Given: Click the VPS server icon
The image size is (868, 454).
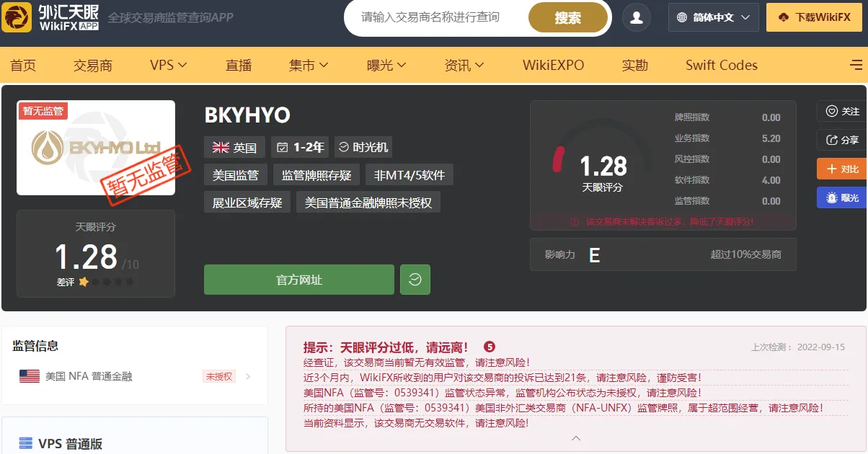Looking at the screenshot, I should tap(25, 443).
